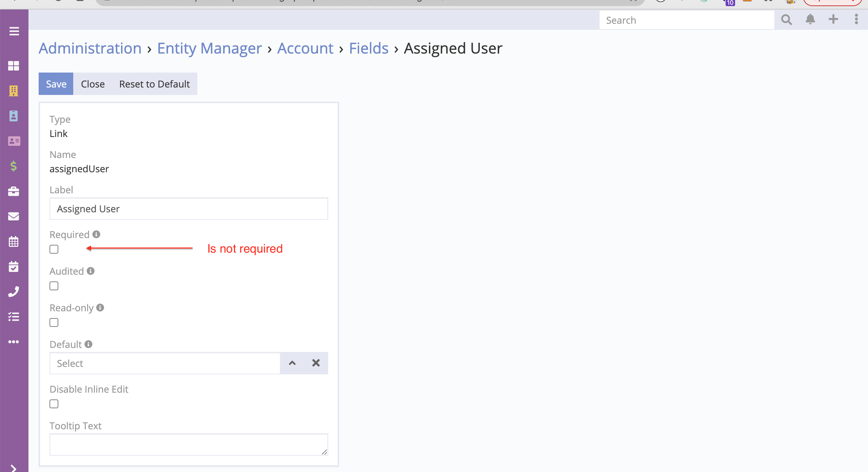Screen dimensions: 868x472
Task: Show more tabs via sidebar ellipsis icon
Action: [14, 342]
